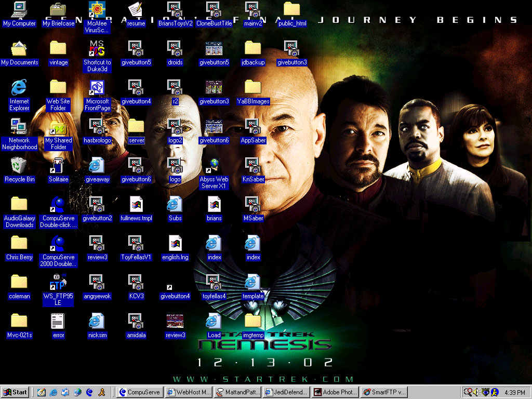Switch to SmartFTP taskbar button
This screenshot has width=532, height=399.
384,392
